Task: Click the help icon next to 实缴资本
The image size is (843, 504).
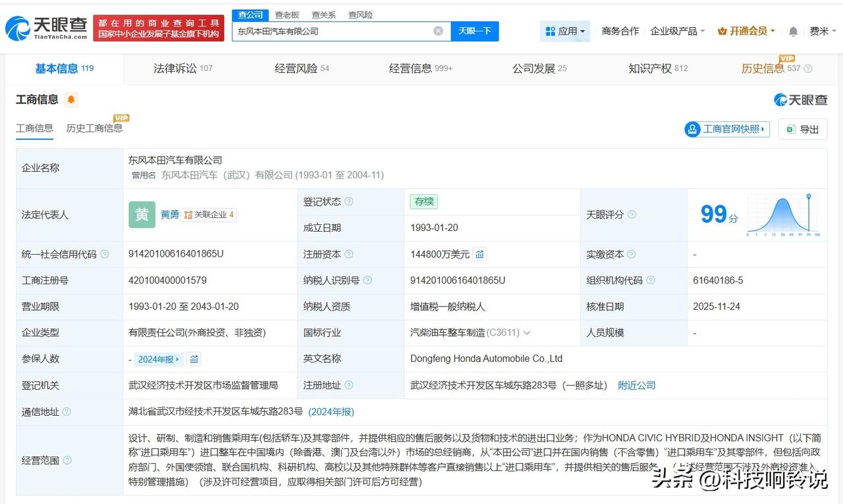Action: 632,254
